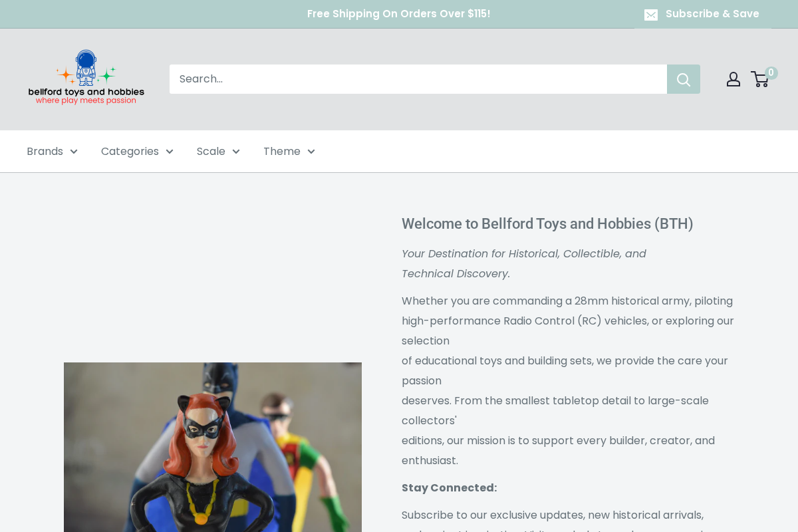The height and width of the screenshot is (532, 798).
Task: Expand the Brands dropdown menu
Action: click(x=45, y=152)
